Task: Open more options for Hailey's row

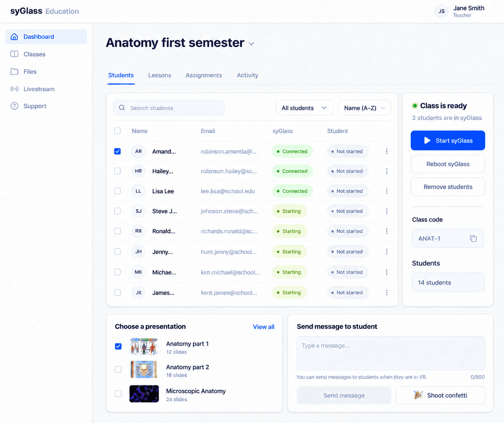Action: (387, 171)
